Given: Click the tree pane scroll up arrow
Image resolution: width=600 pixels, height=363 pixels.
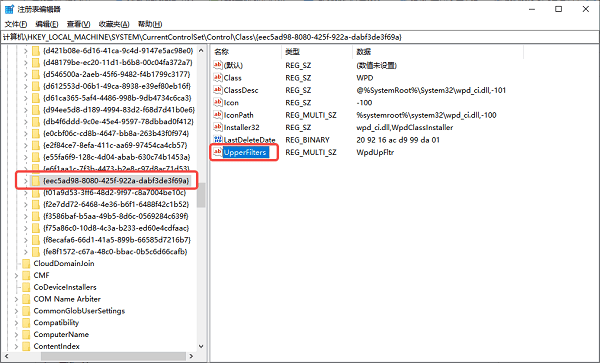Looking at the screenshot, I should (201, 51).
